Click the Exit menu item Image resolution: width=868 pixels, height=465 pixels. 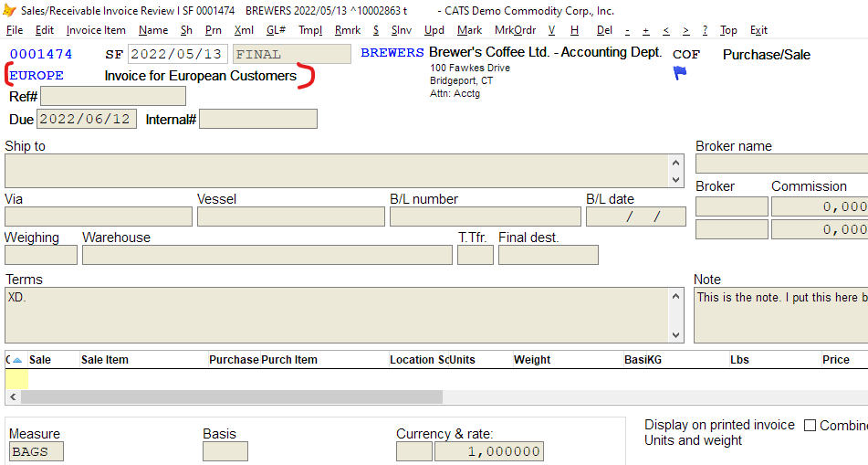[x=758, y=30]
